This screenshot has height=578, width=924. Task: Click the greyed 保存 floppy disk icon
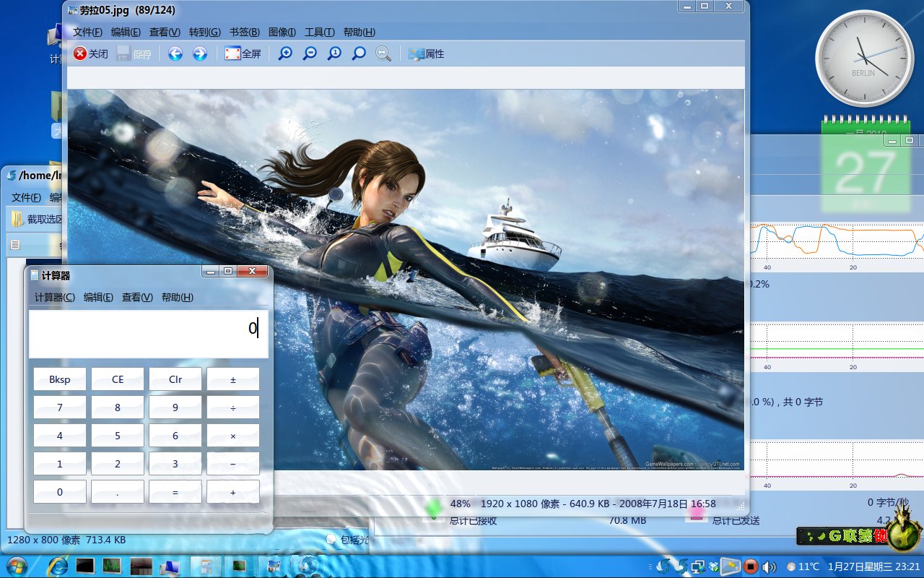pyautogui.click(x=123, y=53)
